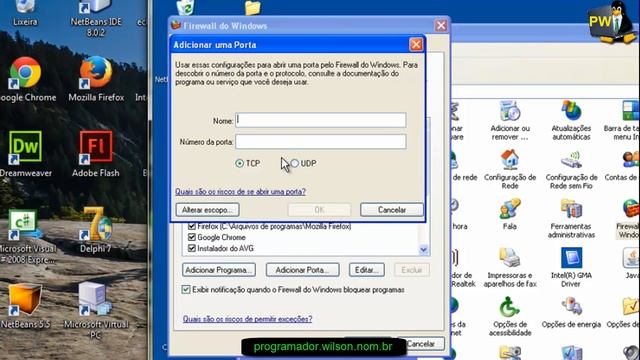Open Microsoft Virtual PC desktop icon
This screenshot has height=360, width=640.
(96, 299)
